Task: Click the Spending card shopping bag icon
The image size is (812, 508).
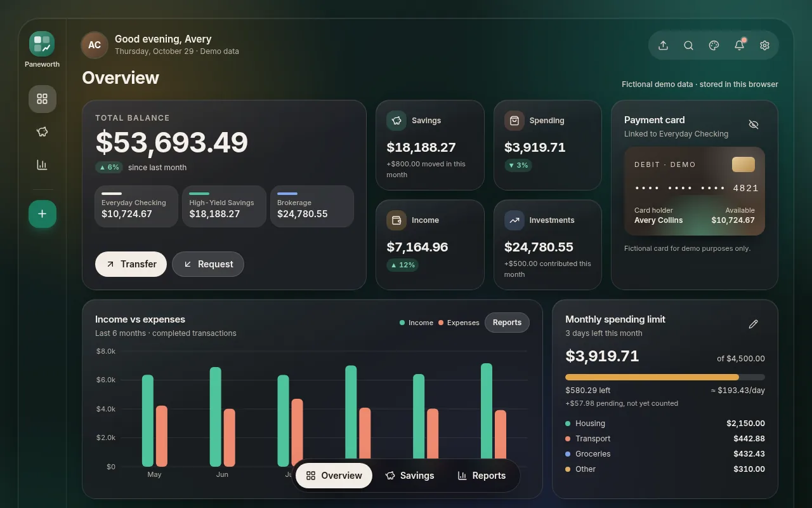Action: [x=514, y=121]
